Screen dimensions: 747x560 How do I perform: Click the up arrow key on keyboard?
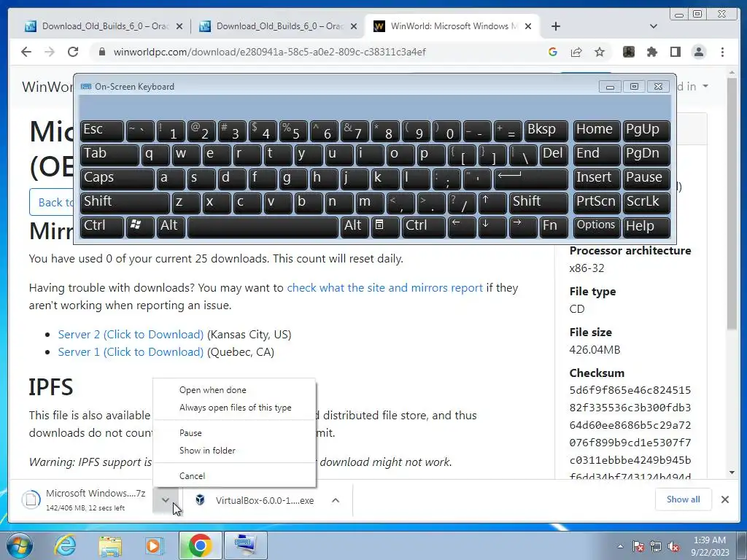click(492, 203)
